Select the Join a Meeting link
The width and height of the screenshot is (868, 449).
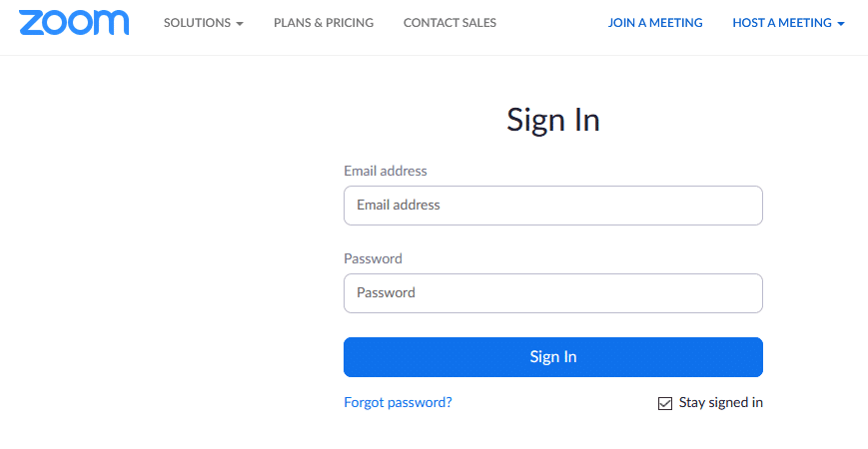click(x=655, y=23)
